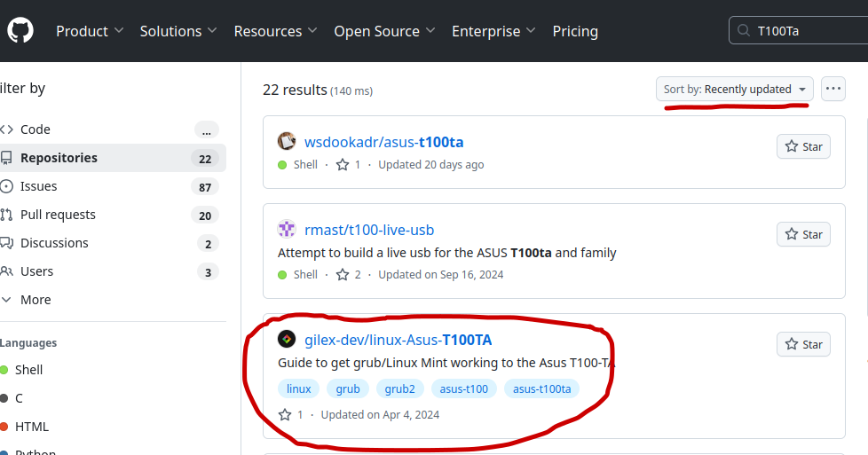Select the asus-t100 topic tag
This screenshot has width=868, height=455.
point(464,388)
